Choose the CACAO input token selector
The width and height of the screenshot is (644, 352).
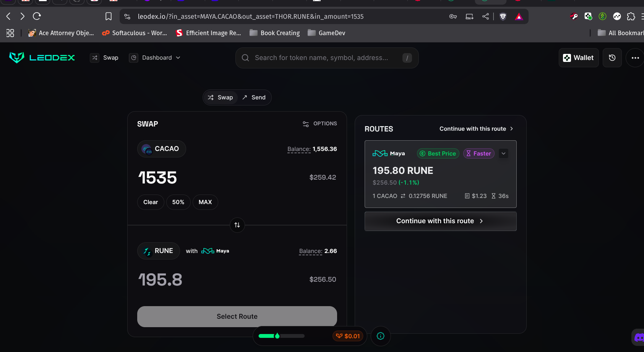(161, 149)
